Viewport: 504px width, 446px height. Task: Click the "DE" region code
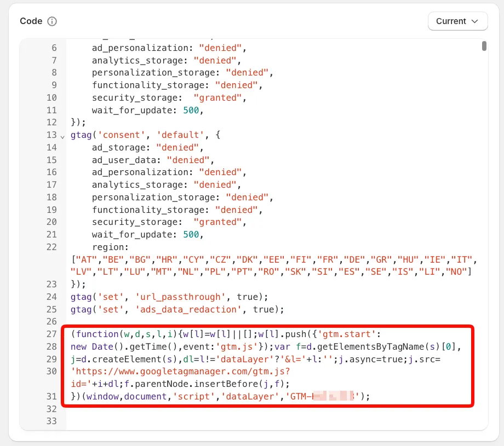pos(354,259)
